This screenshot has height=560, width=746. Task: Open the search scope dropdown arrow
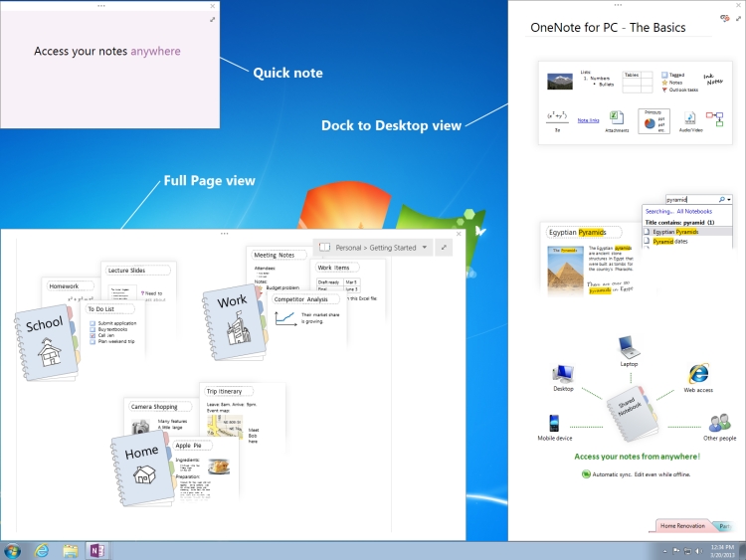(729, 200)
